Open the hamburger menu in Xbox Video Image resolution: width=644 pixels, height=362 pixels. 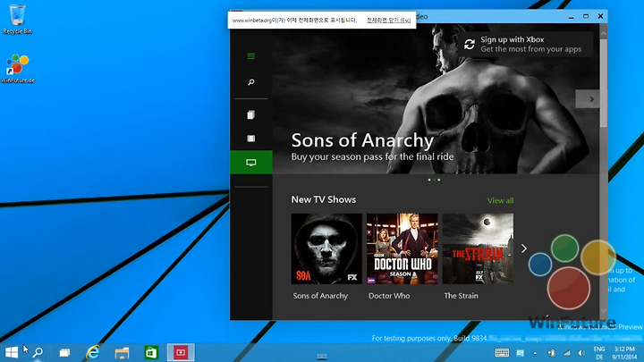(x=251, y=55)
